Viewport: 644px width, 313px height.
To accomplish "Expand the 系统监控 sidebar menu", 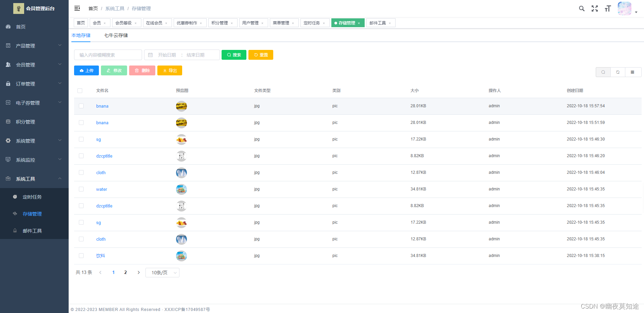I will (34, 160).
